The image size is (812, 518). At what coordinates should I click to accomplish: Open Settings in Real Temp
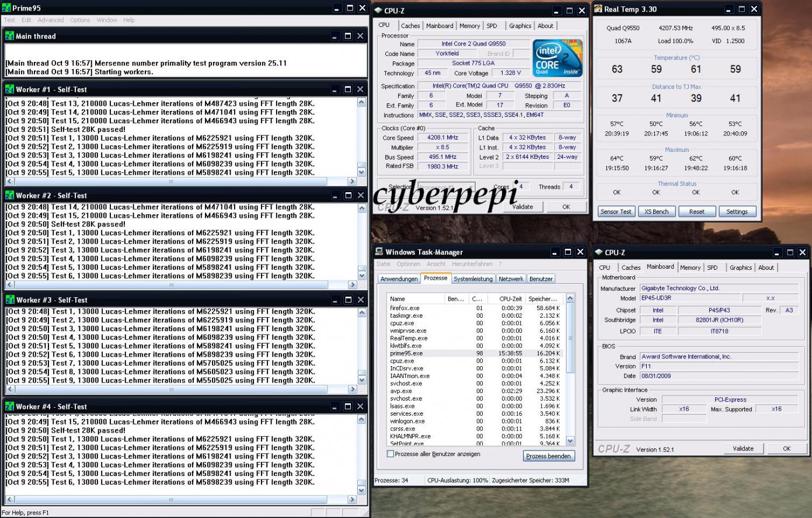pos(737,211)
